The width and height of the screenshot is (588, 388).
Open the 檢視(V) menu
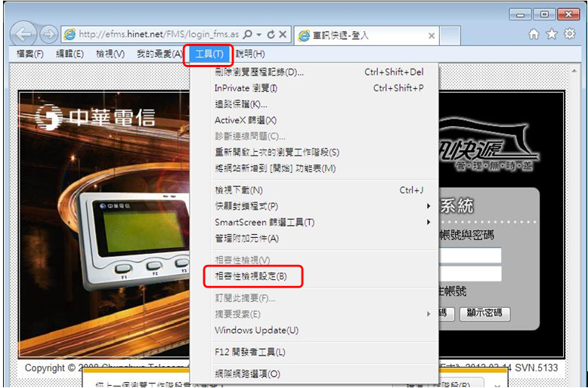[x=110, y=54]
